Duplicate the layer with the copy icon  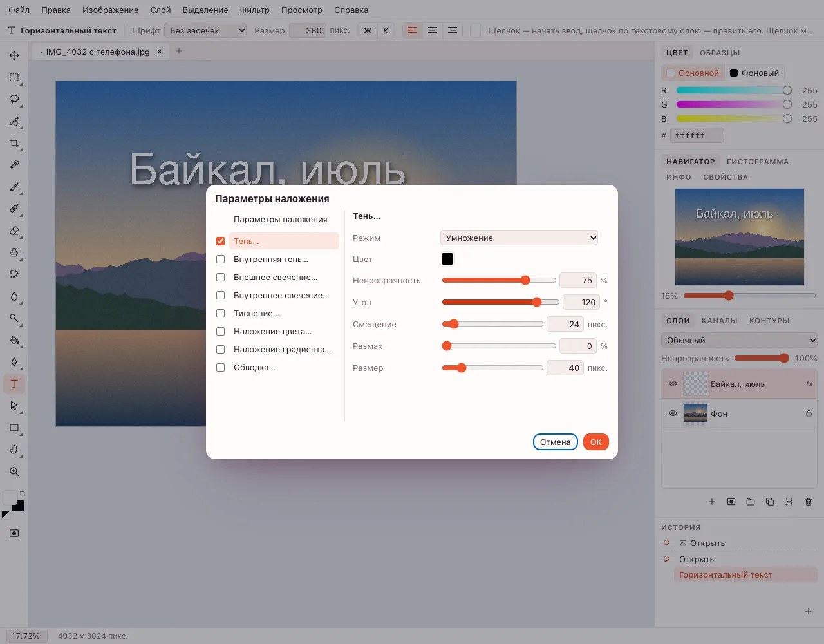pyautogui.click(x=770, y=502)
